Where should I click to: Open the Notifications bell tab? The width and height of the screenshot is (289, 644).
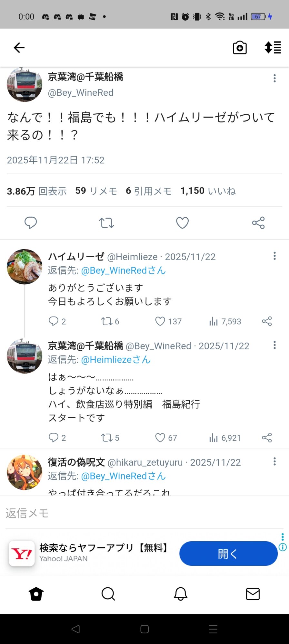181,594
